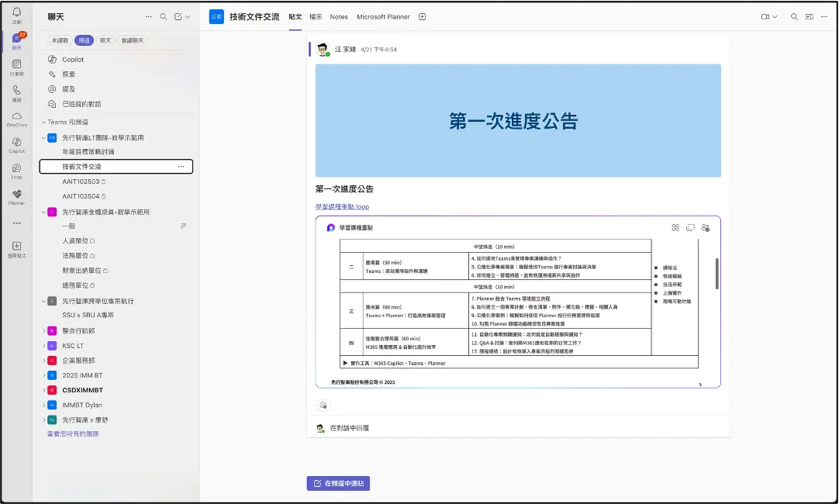Viewport: 839px width, 504px height.
Task: Switch to the 貼文 tab
Action: (295, 17)
